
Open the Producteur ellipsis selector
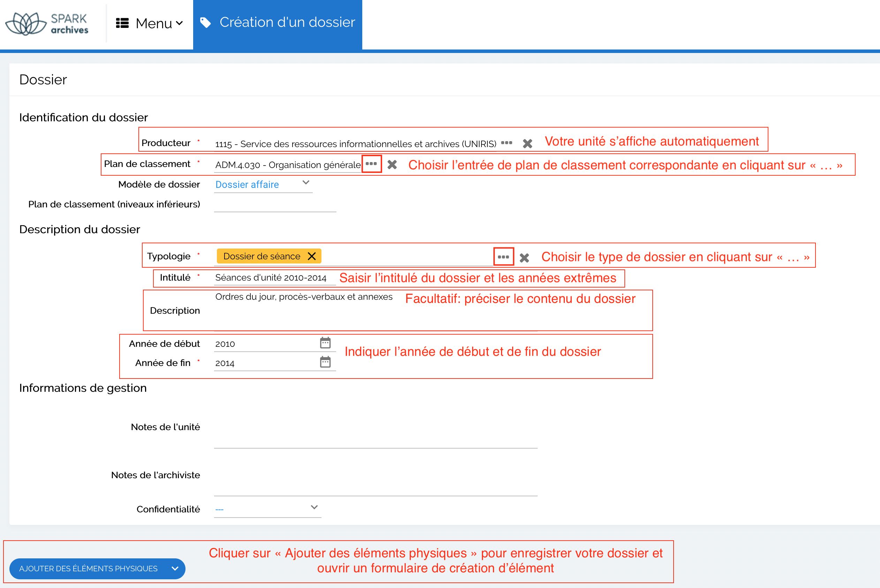(x=506, y=143)
